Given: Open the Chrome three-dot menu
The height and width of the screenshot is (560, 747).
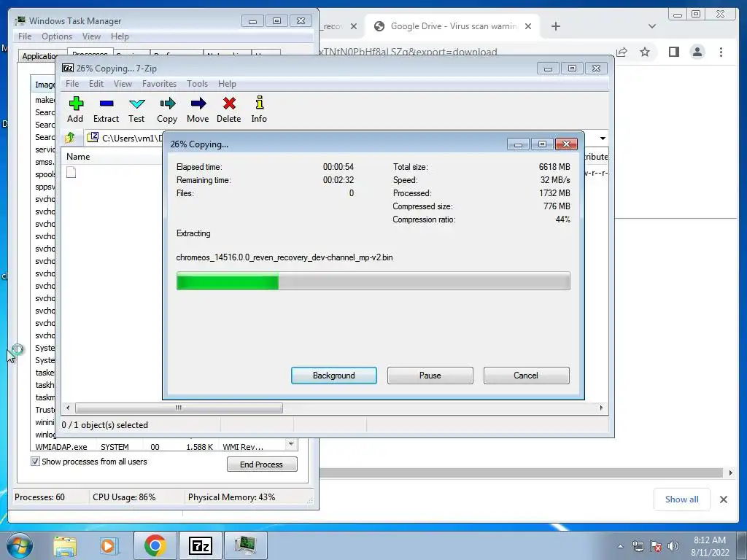Looking at the screenshot, I should pyautogui.click(x=721, y=52).
